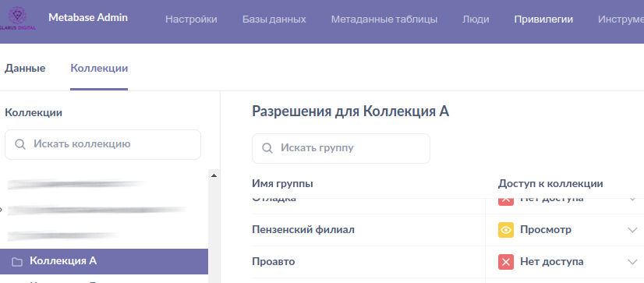Click scroll-up arrow of the collections list
644x283 pixels.
[214, 175]
